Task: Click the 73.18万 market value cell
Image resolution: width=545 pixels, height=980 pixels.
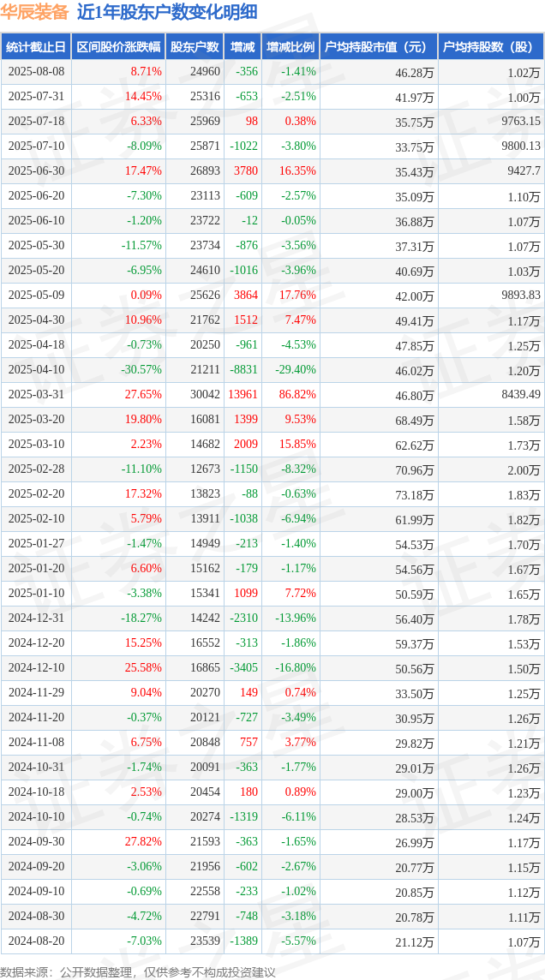Action: click(x=415, y=495)
